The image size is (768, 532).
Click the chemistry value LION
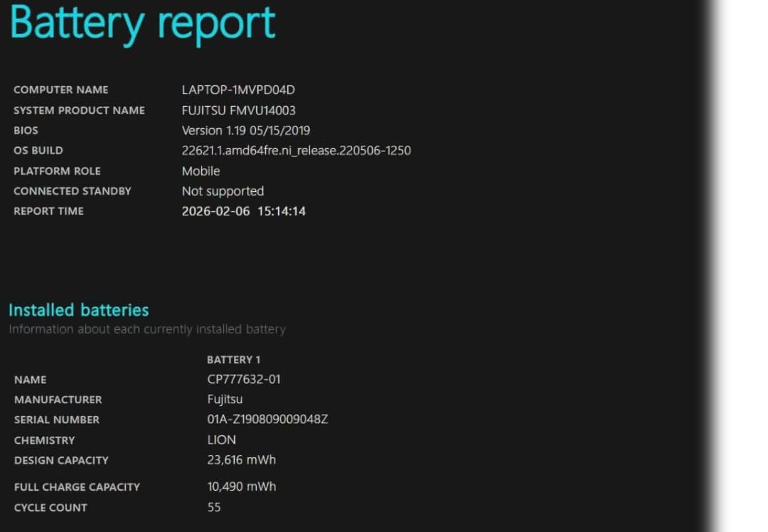coord(221,440)
